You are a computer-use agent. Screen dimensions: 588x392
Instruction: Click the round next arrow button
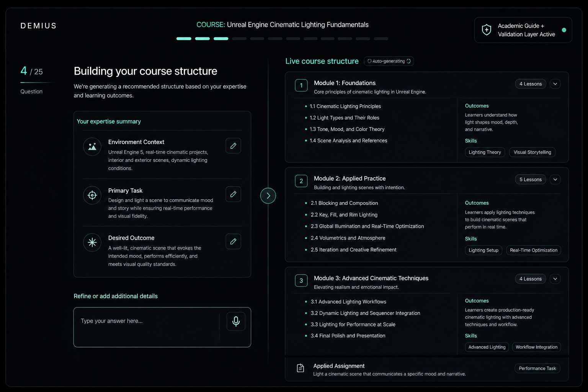coord(268,196)
